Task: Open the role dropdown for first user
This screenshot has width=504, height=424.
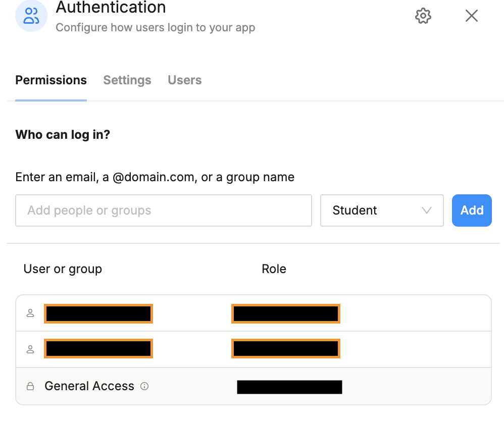Action: [285, 313]
